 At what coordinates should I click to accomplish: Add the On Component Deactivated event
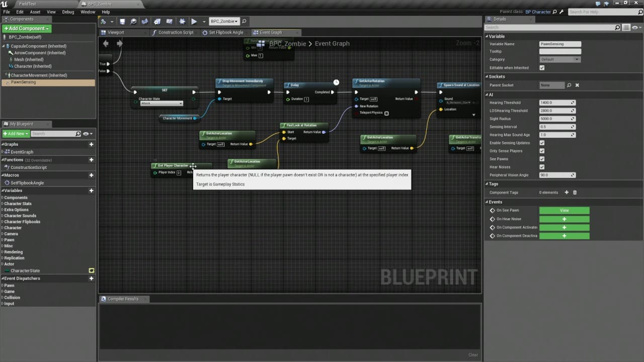(x=564, y=236)
